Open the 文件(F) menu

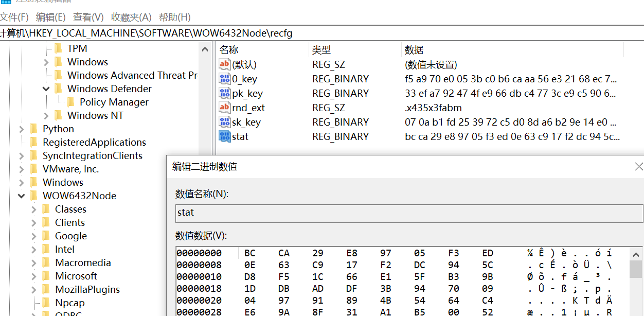pos(14,17)
